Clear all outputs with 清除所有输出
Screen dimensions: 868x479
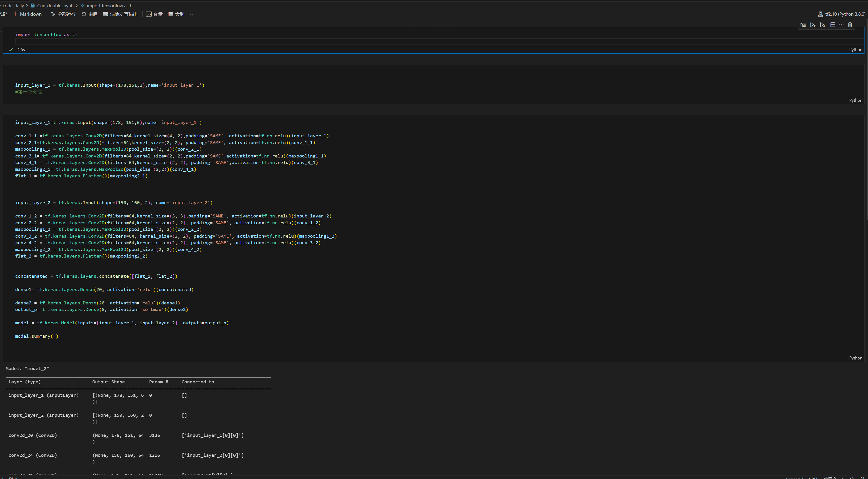[120, 14]
